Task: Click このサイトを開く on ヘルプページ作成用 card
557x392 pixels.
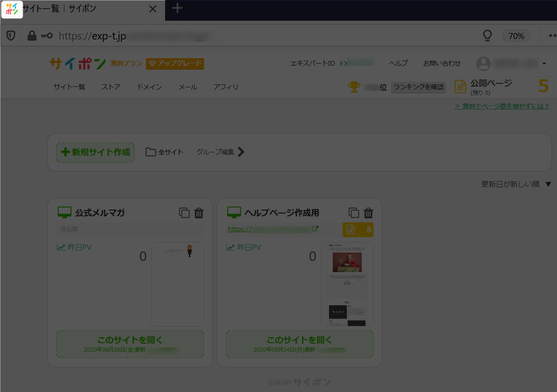Action: tap(300, 344)
